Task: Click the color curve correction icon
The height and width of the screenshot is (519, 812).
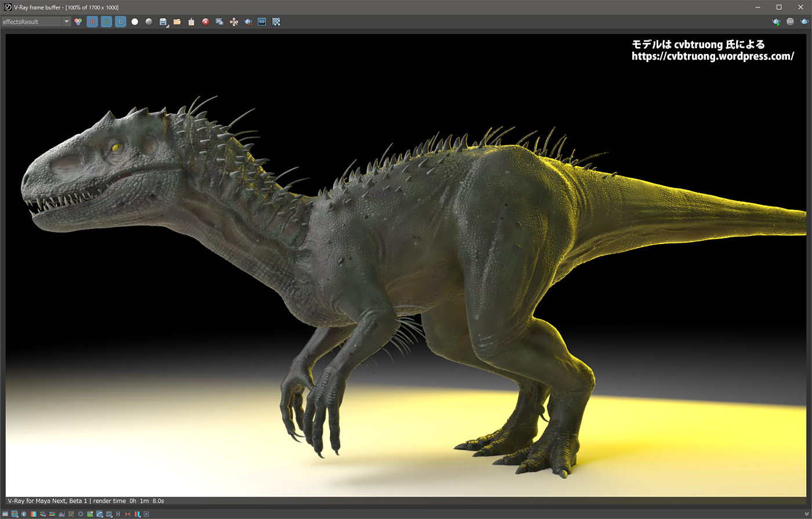Action: [x=71, y=514]
